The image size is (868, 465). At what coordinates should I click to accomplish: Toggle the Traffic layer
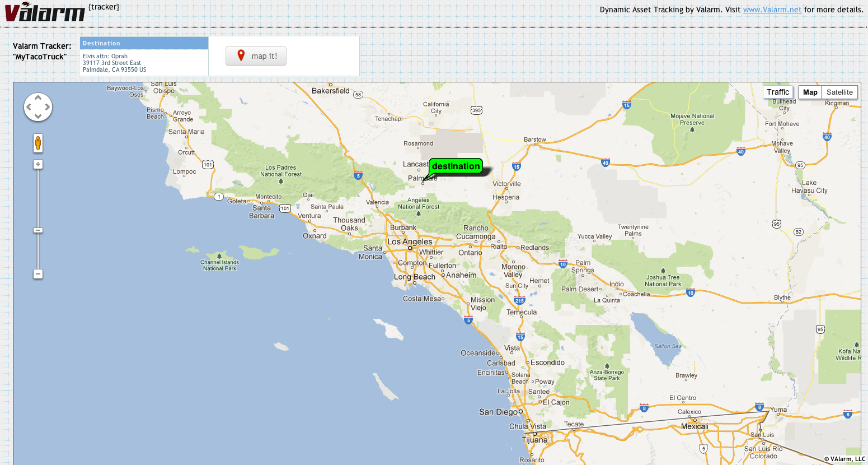(778, 92)
